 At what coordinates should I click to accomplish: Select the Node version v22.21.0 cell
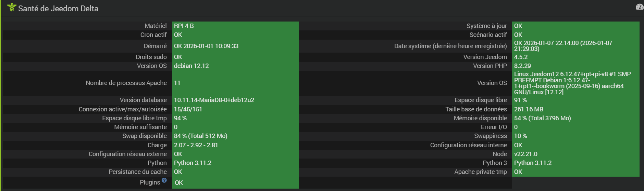click(525, 154)
